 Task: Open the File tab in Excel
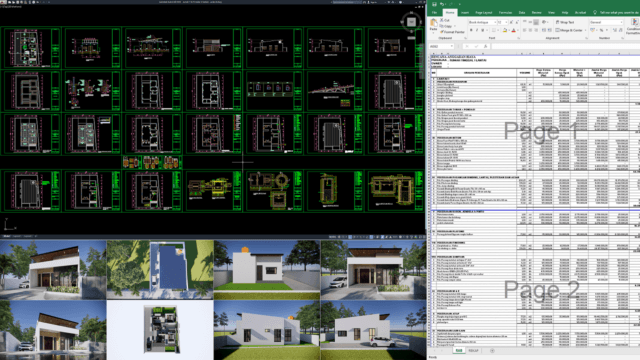point(434,13)
